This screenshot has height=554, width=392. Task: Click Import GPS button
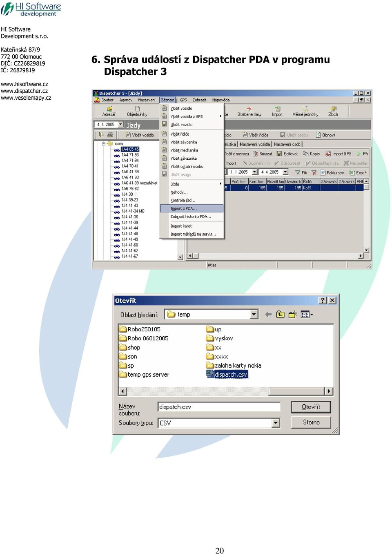click(x=338, y=154)
